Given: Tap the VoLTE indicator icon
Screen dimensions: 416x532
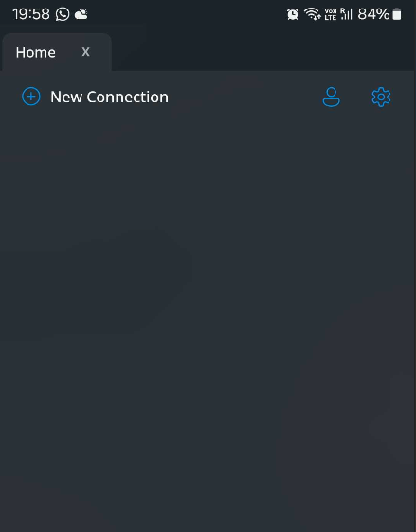Looking at the screenshot, I should 331,14.
